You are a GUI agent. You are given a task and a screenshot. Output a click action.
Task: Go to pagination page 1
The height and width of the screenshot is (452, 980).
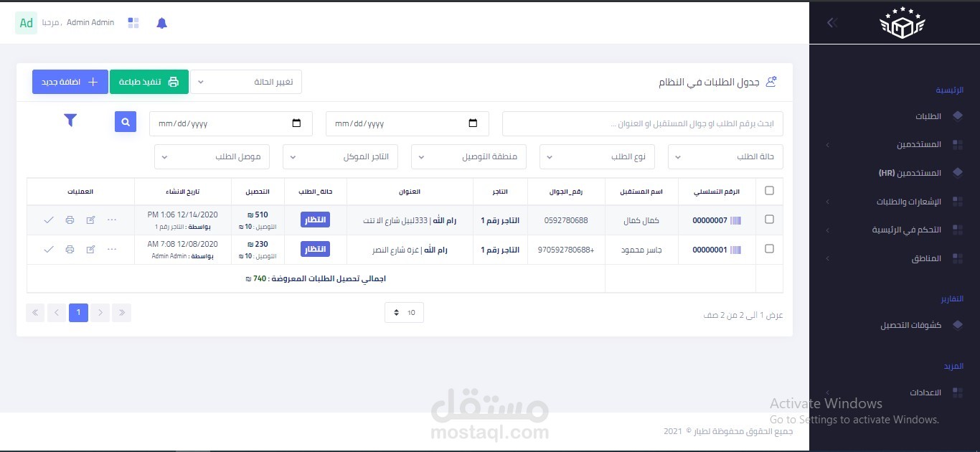tap(79, 312)
